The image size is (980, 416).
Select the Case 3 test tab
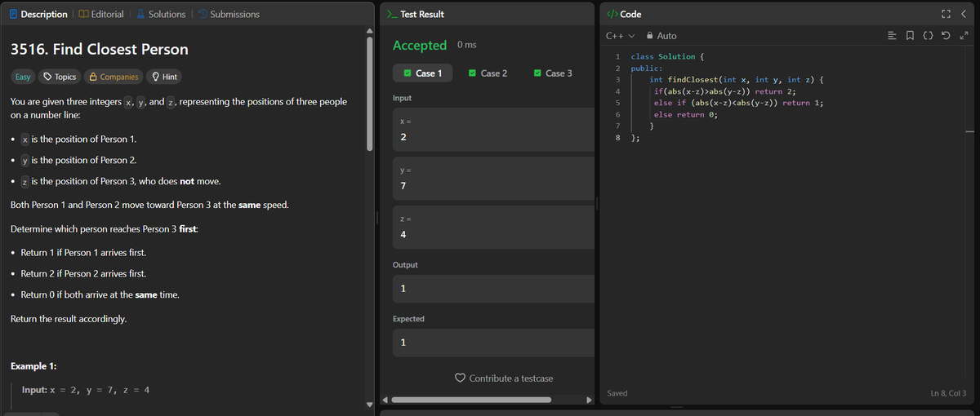click(553, 73)
